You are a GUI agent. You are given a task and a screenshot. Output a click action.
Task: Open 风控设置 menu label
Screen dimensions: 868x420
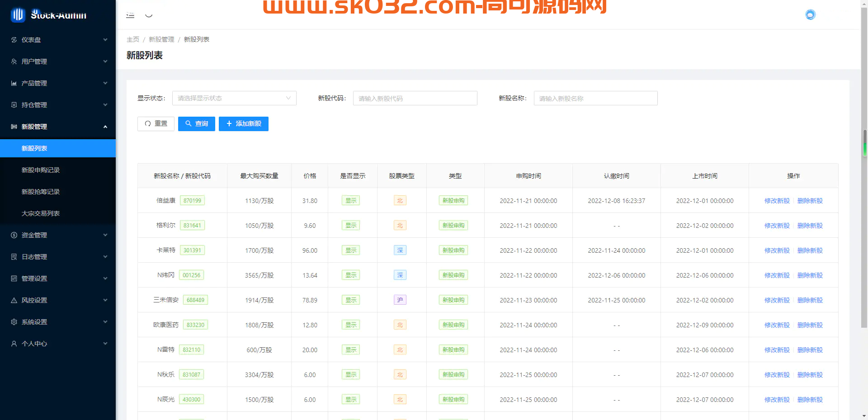[x=34, y=300]
